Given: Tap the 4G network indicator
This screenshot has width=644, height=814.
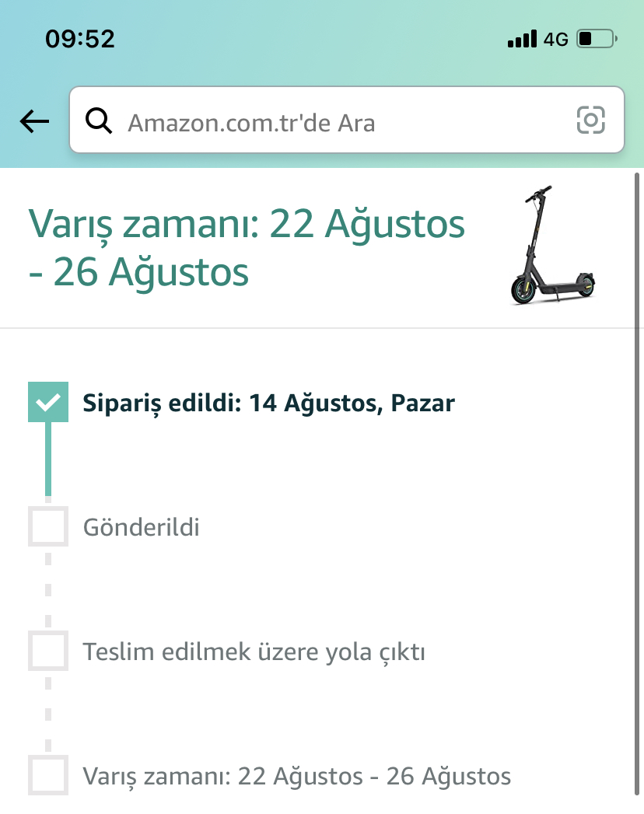Looking at the screenshot, I should pyautogui.click(x=556, y=39).
